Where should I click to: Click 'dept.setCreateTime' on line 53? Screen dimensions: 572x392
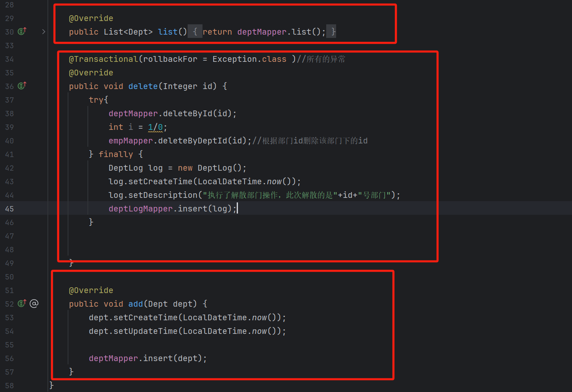pos(133,317)
